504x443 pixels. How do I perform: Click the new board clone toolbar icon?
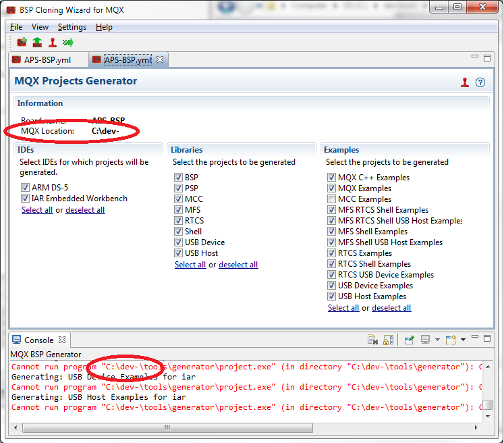click(22, 42)
